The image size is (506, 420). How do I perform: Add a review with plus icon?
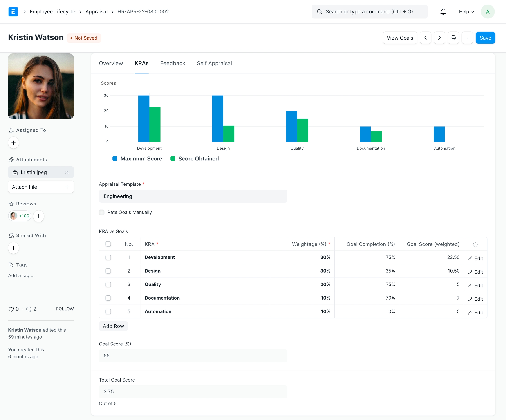point(39,216)
